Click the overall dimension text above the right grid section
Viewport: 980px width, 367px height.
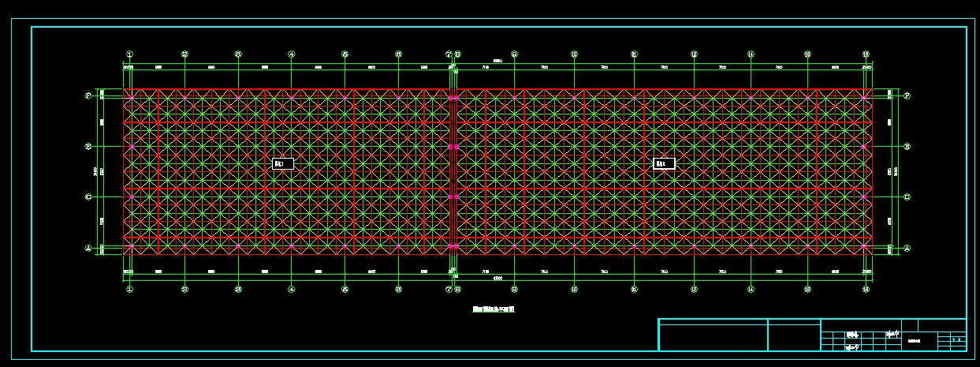click(x=497, y=62)
